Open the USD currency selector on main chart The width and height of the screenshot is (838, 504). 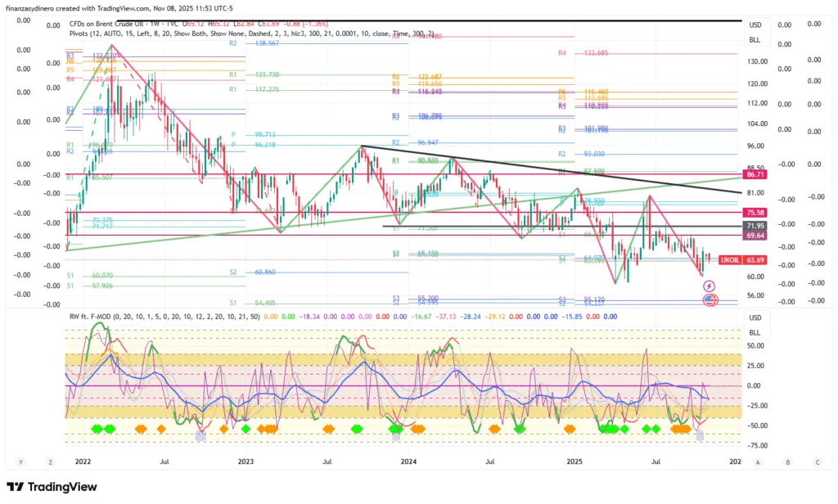(x=755, y=25)
